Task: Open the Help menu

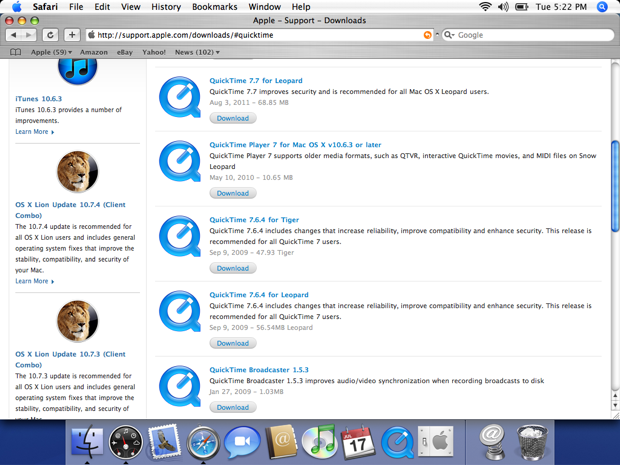Action: [x=301, y=7]
